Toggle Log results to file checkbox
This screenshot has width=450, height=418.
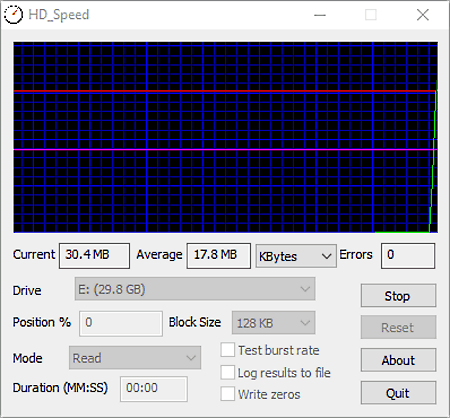tap(228, 372)
